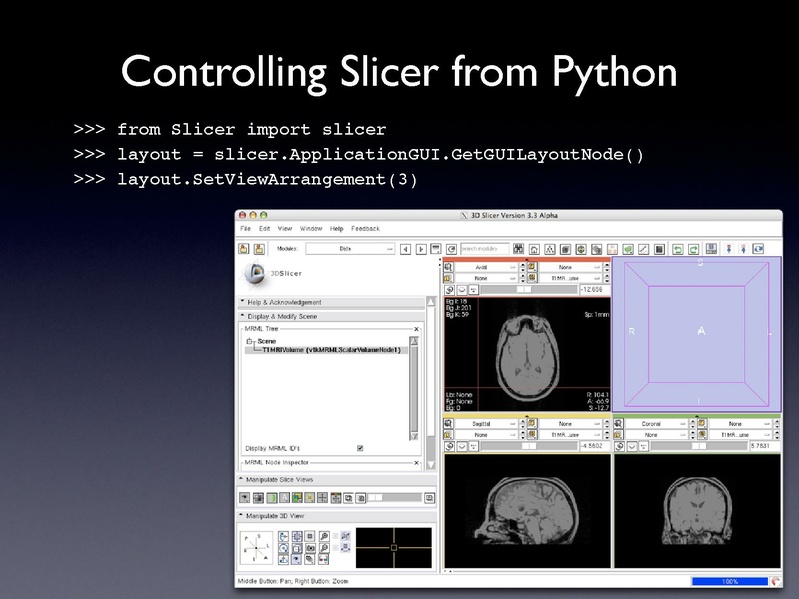
Task: Select T1MRIVolume node in MRML Tree
Action: [x=331, y=350]
